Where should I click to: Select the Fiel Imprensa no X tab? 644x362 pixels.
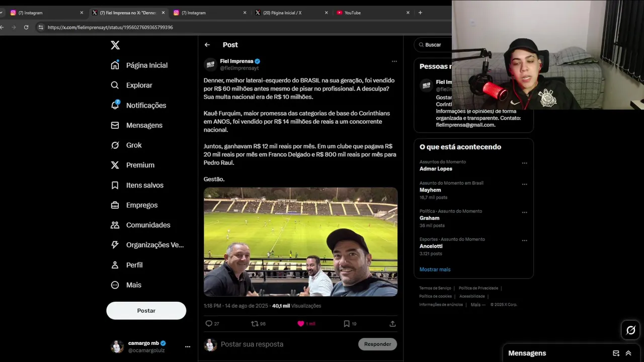pyautogui.click(x=128, y=13)
